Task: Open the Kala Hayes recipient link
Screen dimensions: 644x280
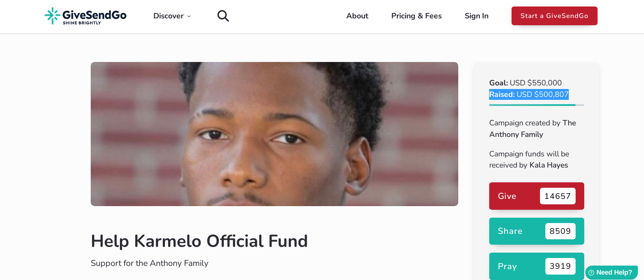Action: pyautogui.click(x=549, y=165)
